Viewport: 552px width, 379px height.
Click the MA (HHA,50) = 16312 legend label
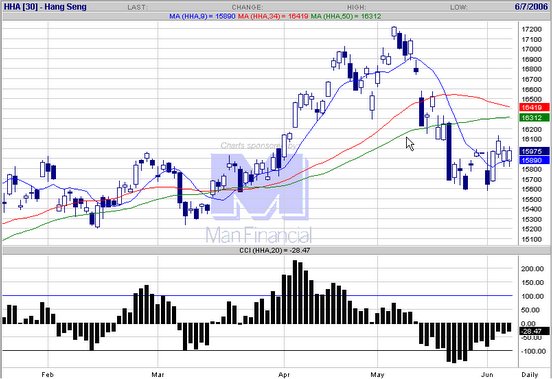click(x=346, y=16)
